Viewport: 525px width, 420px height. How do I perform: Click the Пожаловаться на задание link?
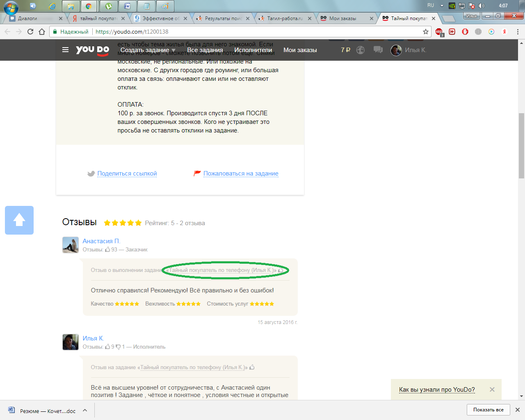[x=241, y=173]
